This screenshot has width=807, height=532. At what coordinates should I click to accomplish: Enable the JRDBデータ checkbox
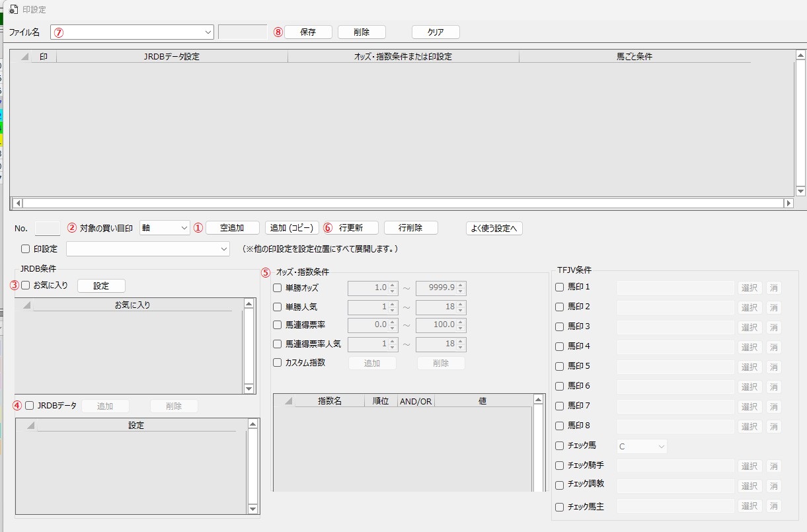tap(30, 406)
